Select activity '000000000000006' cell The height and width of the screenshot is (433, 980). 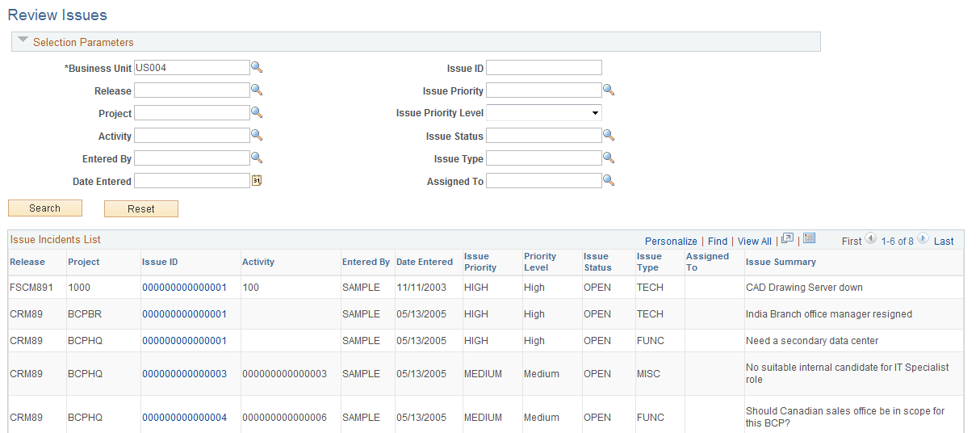[x=284, y=418]
